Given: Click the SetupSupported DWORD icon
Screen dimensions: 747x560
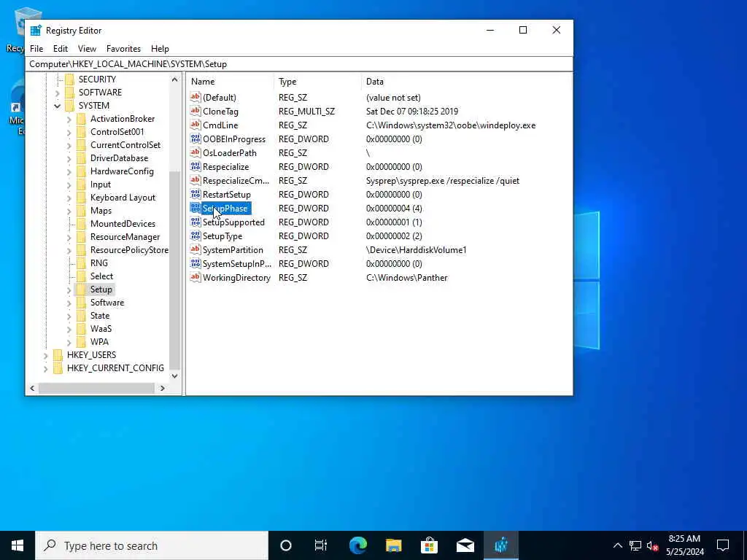Looking at the screenshot, I should coord(196,222).
